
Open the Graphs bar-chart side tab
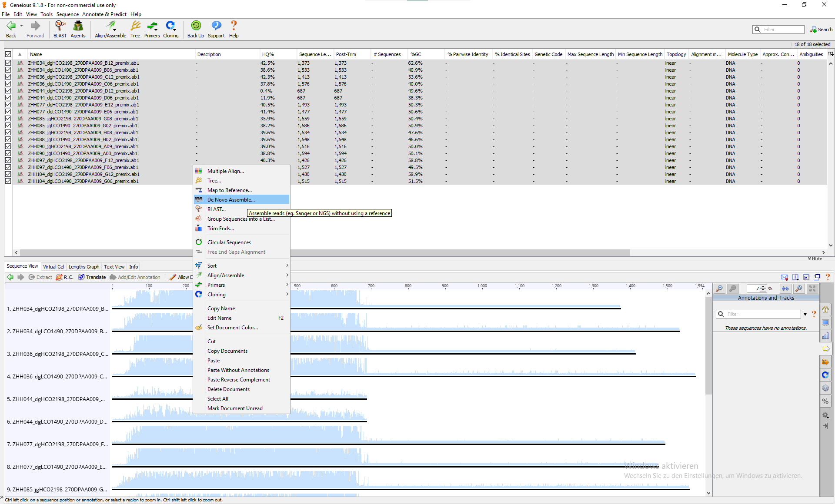click(825, 335)
